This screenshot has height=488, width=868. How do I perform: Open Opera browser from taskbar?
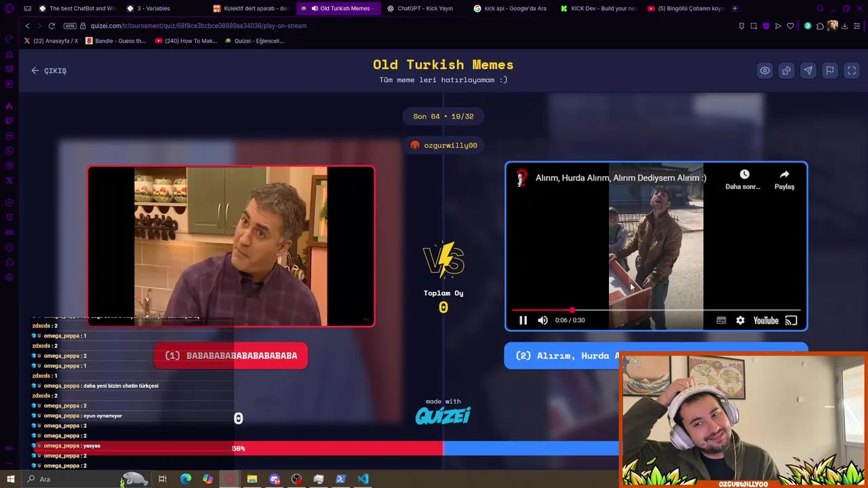[230, 479]
